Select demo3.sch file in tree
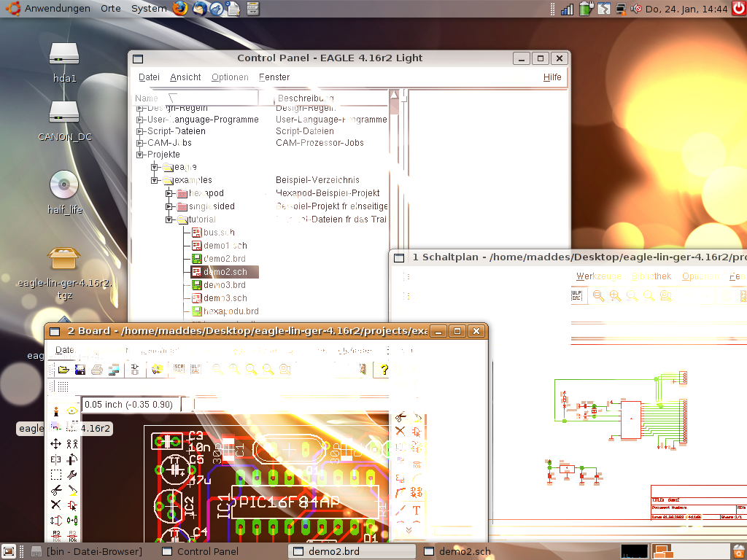 pos(219,298)
